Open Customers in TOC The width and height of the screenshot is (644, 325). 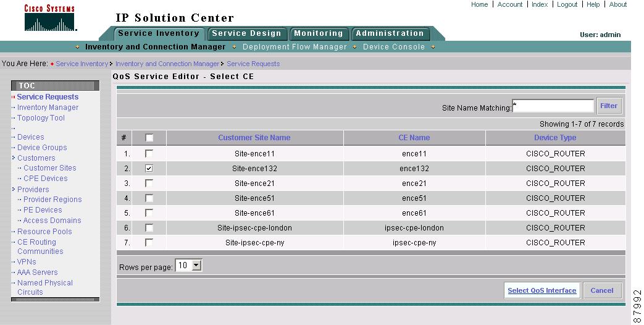(x=36, y=158)
